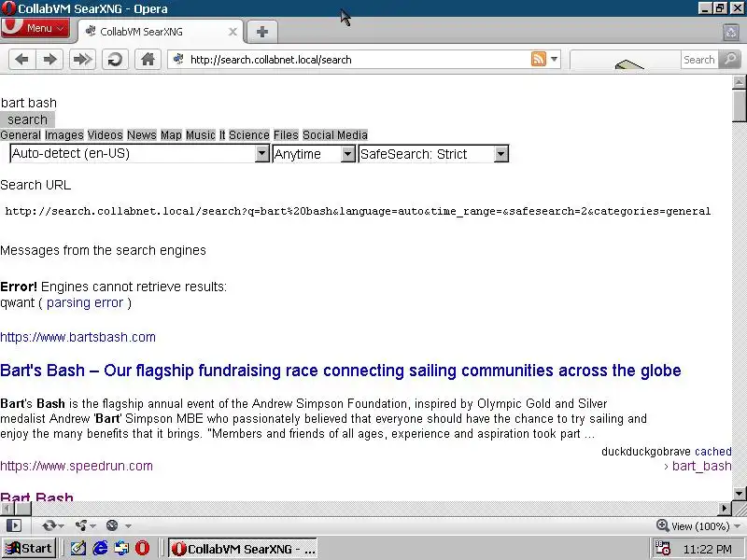Screen dimensions: 747x560
Task: Open the Opera Menu button
Action: (35, 29)
